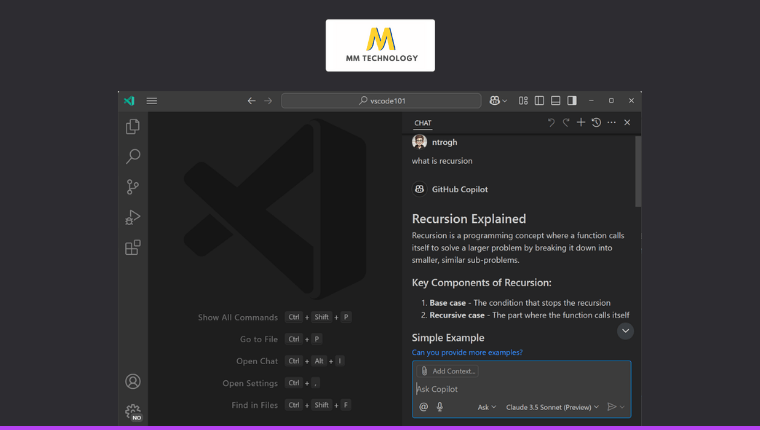Screen dimensions: 760x430
Task: Click Add Context button
Action: click(448, 371)
